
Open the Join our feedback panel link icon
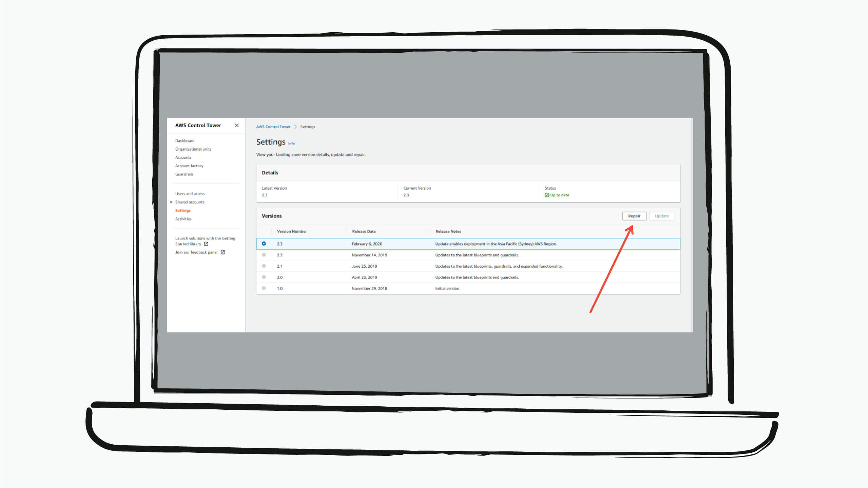tap(223, 252)
